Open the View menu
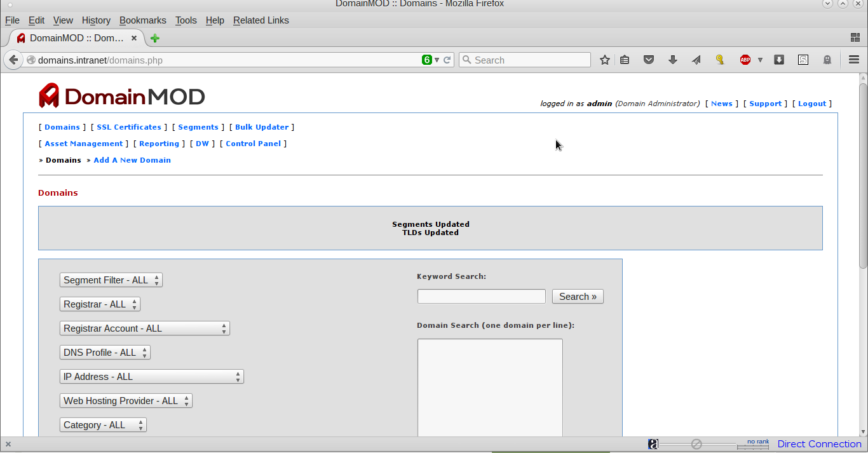The height and width of the screenshot is (453, 868). coord(63,20)
